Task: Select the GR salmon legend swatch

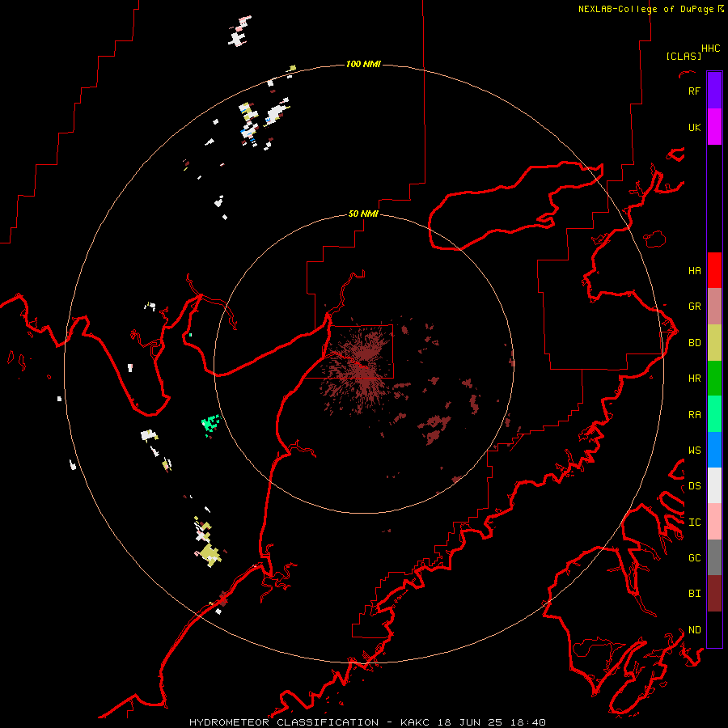Action: pyautogui.click(x=714, y=307)
